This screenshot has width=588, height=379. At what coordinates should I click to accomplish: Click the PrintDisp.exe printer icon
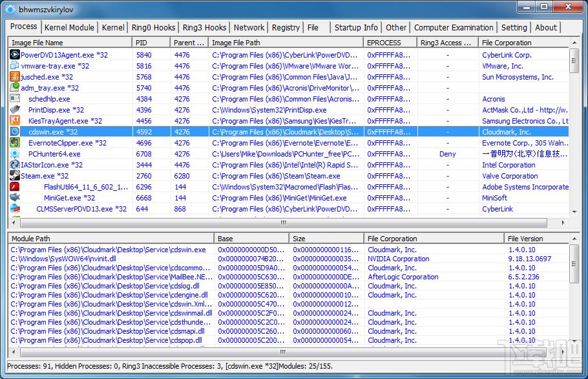15,109
